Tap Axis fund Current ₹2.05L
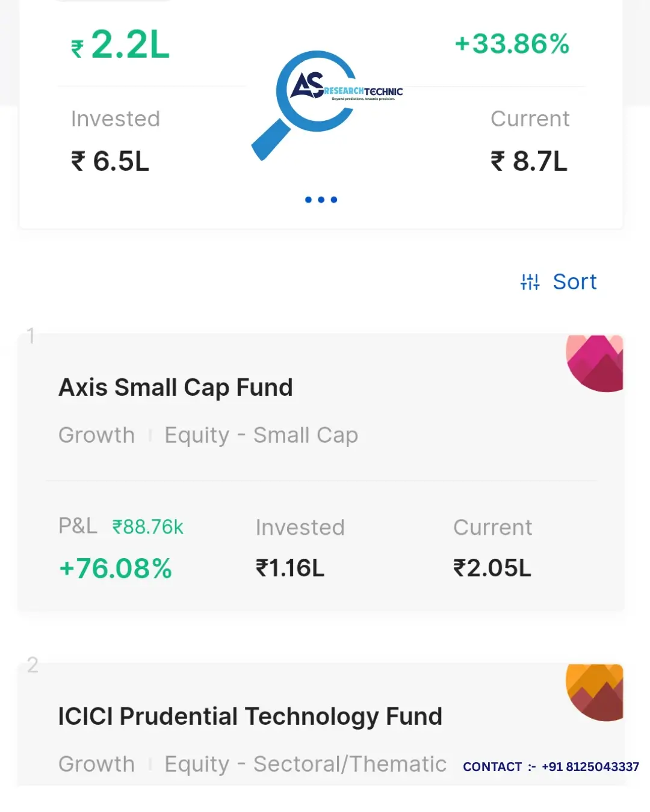650x812 pixels. tap(492, 568)
